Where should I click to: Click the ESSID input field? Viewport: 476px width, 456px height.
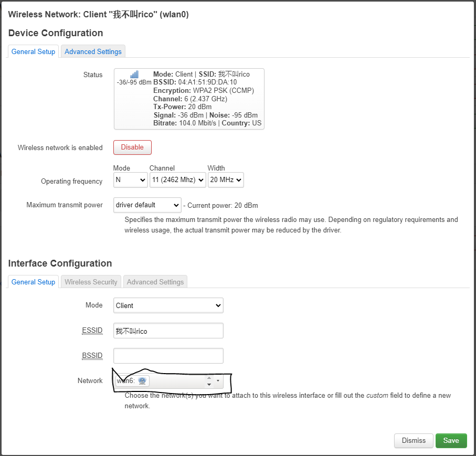coord(168,331)
